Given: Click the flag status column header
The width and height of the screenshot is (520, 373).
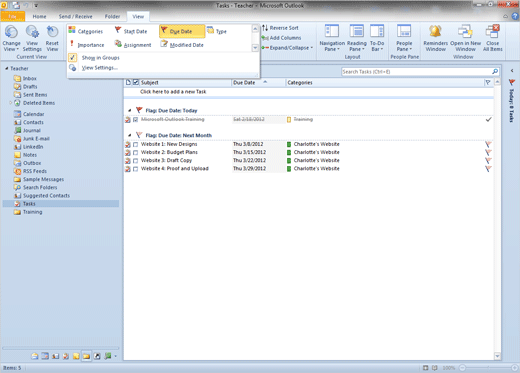Looking at the screenshot, I should coord(488,82).
